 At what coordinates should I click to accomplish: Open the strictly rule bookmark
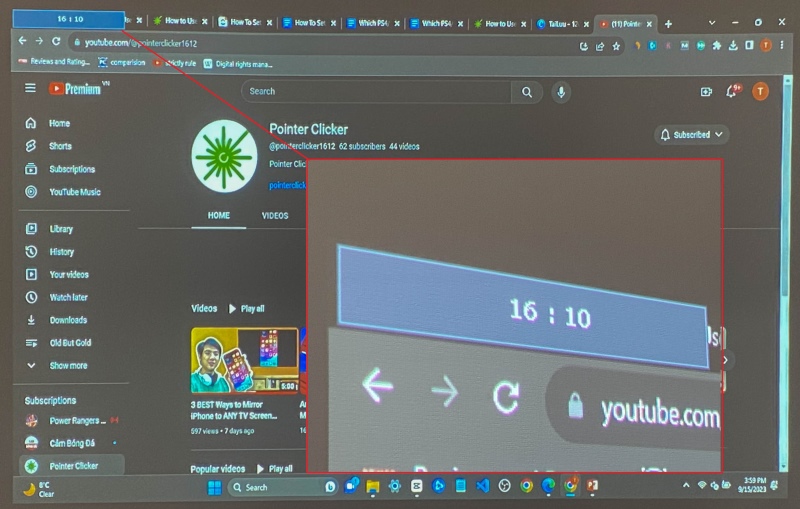click(x=174, y=63)
